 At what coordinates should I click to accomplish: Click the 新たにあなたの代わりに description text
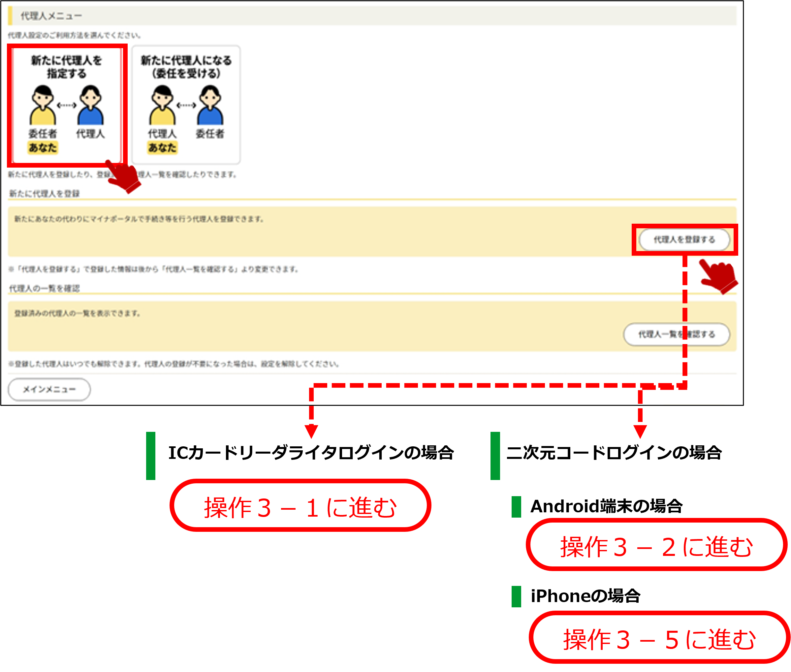point(139,219)
